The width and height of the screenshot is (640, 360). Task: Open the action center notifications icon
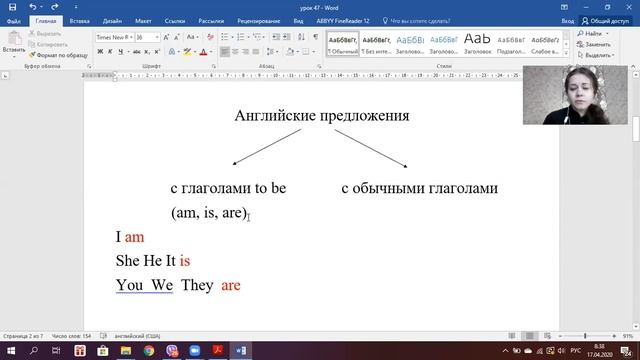pos(625,351)
